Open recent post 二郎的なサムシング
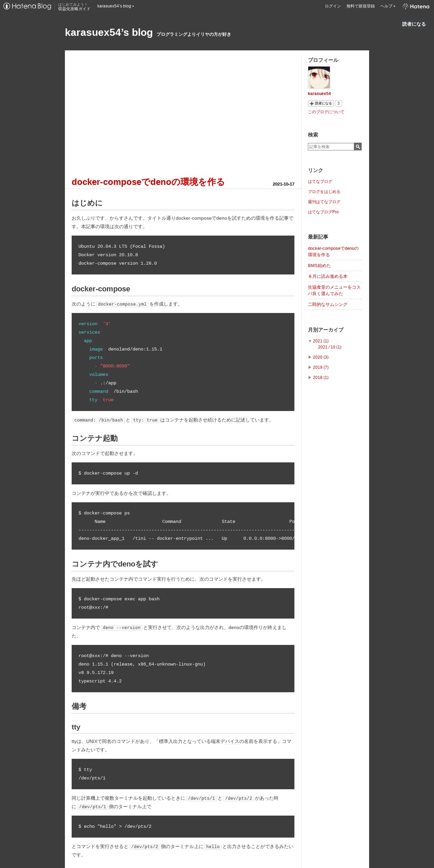This screenshot has height=868, width=434. click(x=328, y=305)
